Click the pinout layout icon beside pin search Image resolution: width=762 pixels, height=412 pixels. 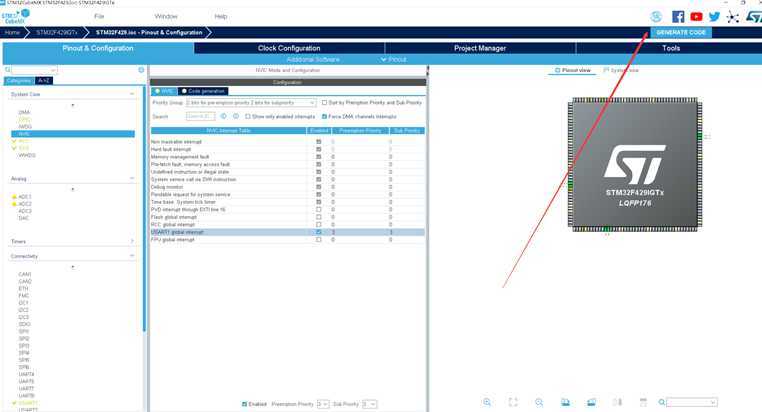pyautogui.click(x=643, y=402)
